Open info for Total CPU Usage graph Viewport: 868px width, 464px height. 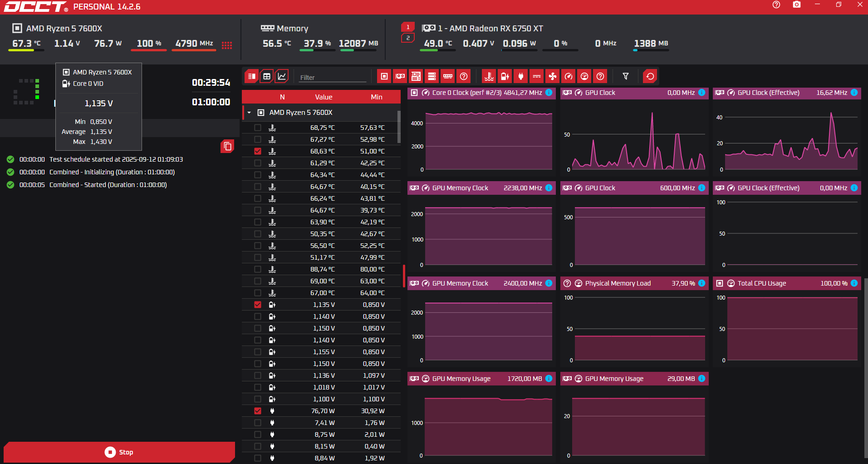click(854, 283)
